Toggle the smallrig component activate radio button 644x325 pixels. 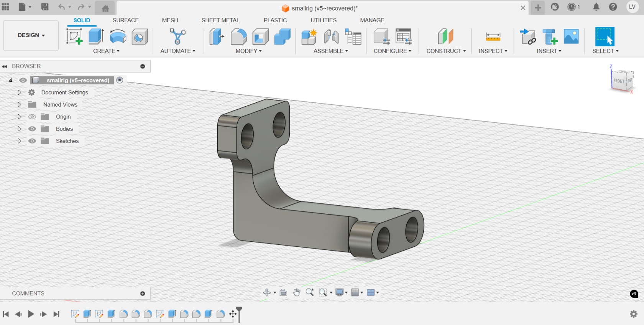click(x=120, y=80)
